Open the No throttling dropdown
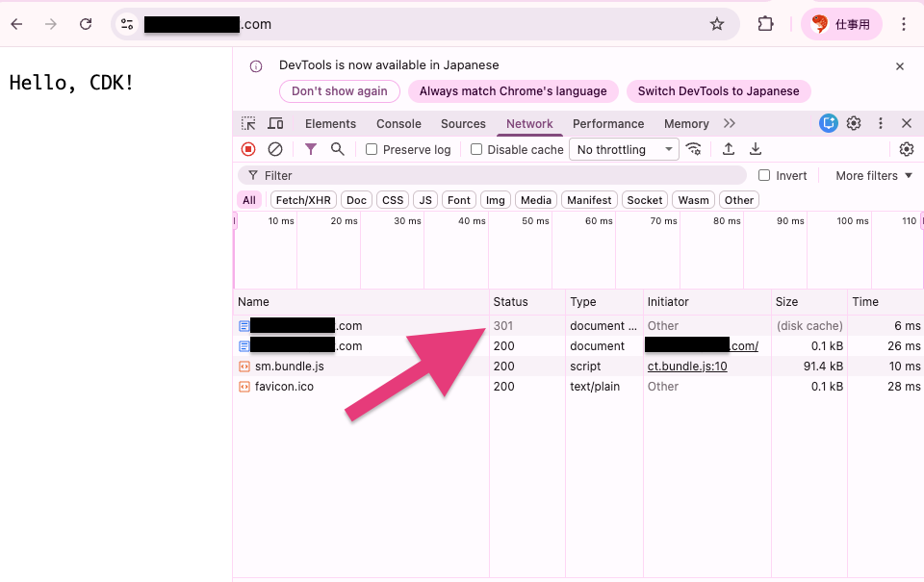Image resolution: width=924 pixels, height=582 pixels. point(624,149)
